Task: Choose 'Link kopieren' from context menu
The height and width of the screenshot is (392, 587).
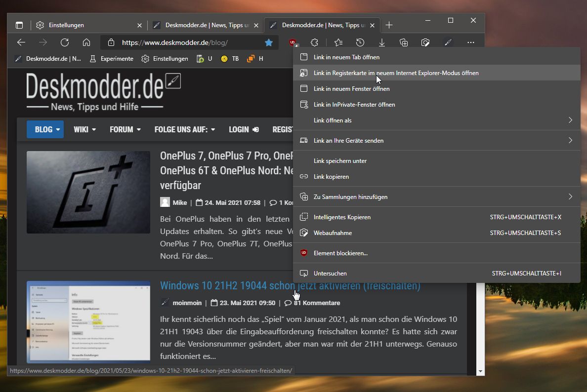Action: pyautogui.click(x=436, y=177)
